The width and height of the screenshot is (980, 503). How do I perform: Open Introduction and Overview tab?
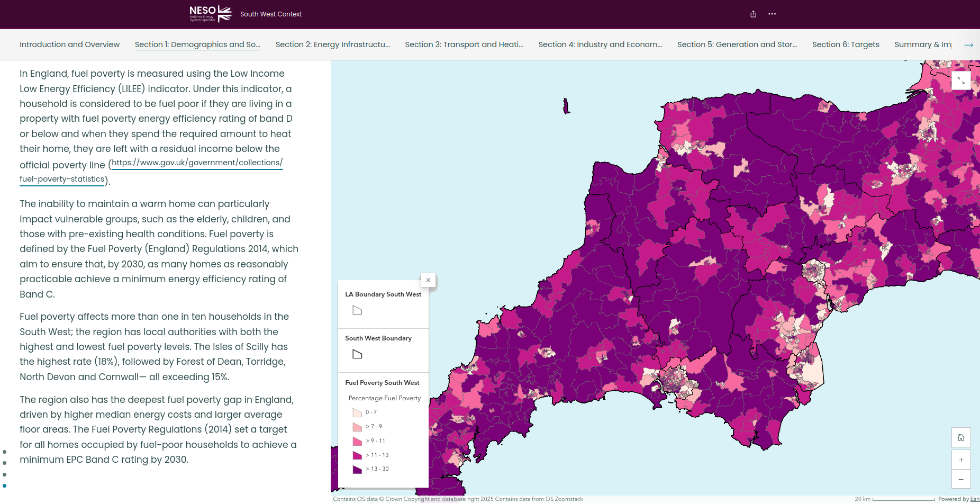[x=69, y=44]
